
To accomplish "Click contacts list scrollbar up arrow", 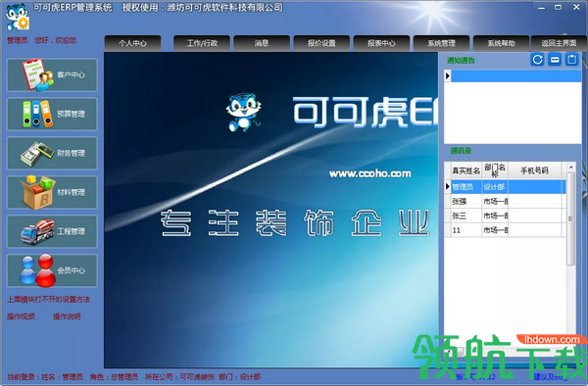I will (x=570, y=168).
